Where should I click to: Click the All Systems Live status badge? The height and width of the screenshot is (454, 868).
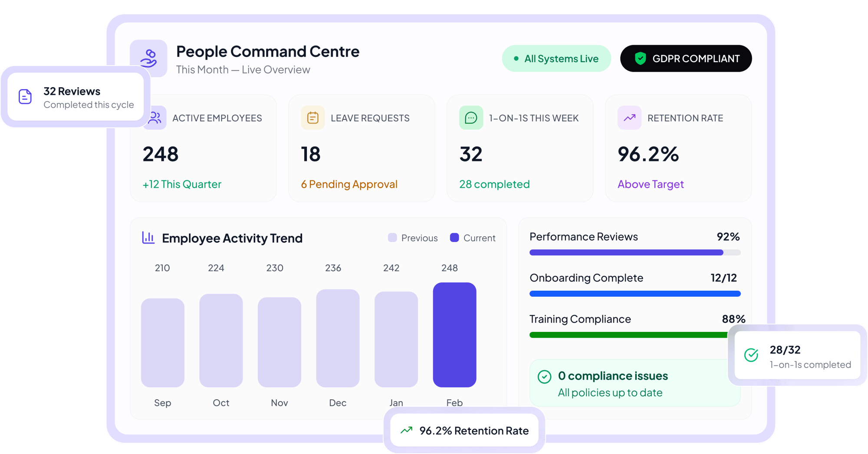point(556,59)
